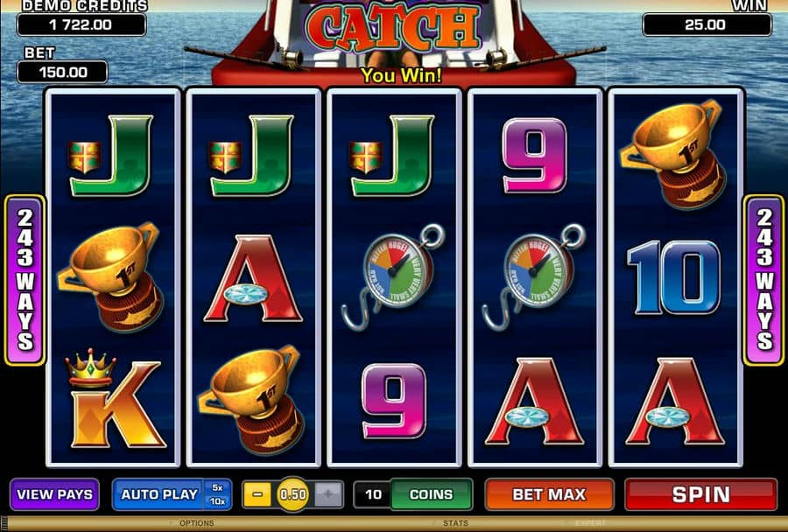
Task: Click the Bet Max button
Action: click(549, 495)
